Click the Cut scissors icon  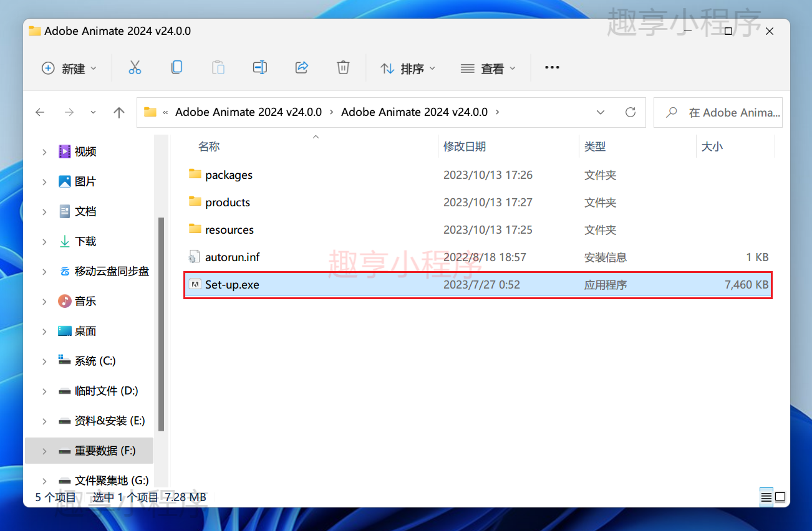[x=135, y=68]
